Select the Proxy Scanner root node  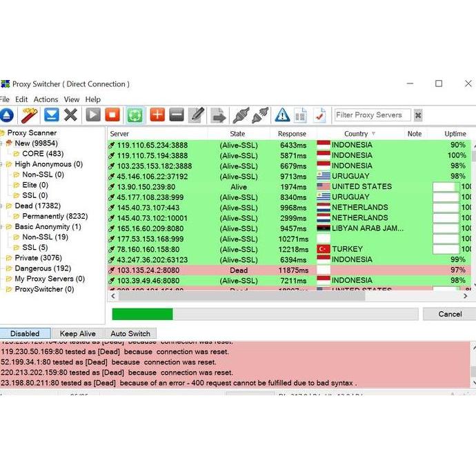pyautogui.click(x=32, y=133)
